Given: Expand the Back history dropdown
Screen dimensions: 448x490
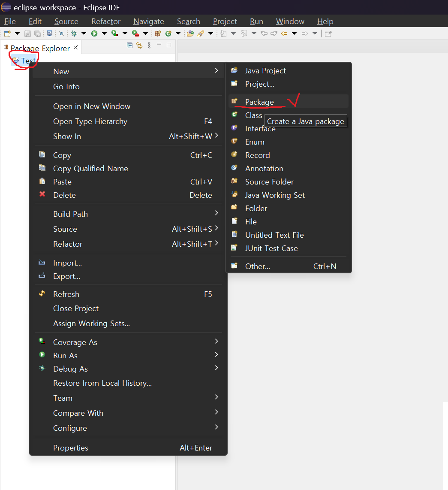Looking at the screenshot, I should (x=294, y=33).
